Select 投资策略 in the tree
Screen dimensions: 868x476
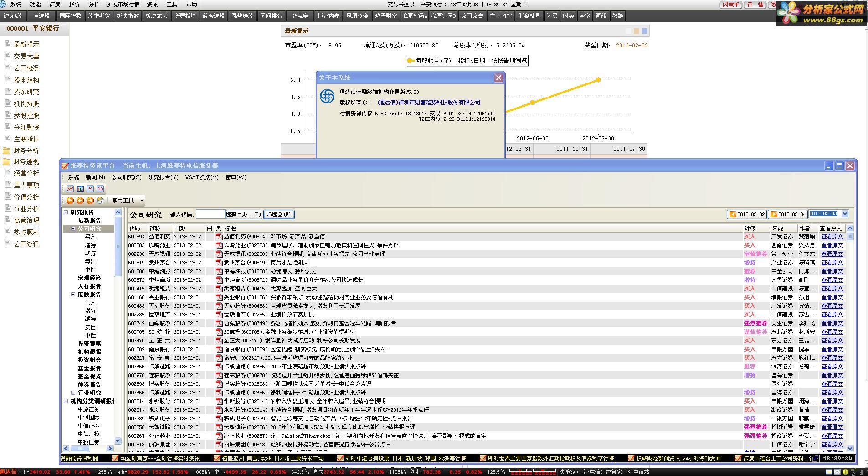point(89,344)
